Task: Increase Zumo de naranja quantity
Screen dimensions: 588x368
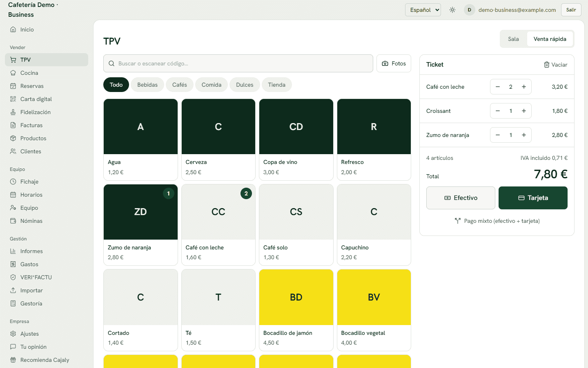Action: pos(524,135)
